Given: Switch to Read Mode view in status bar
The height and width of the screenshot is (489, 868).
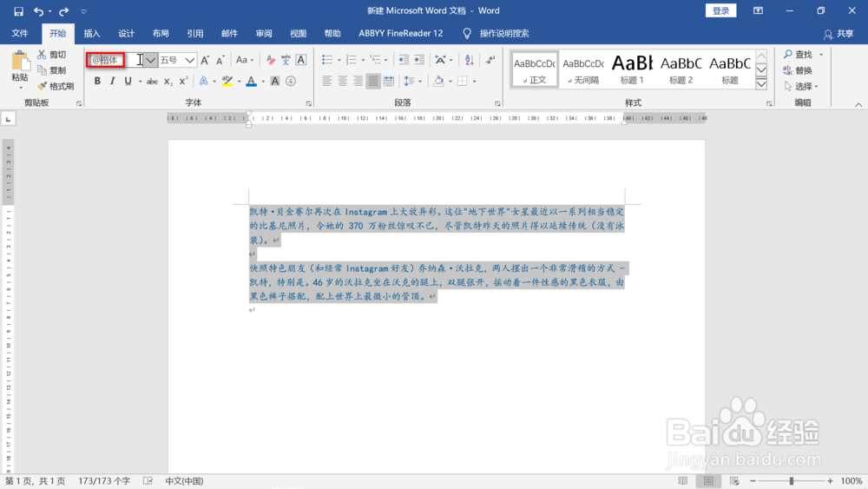Looking at the screenshot, I should point(682,481).
